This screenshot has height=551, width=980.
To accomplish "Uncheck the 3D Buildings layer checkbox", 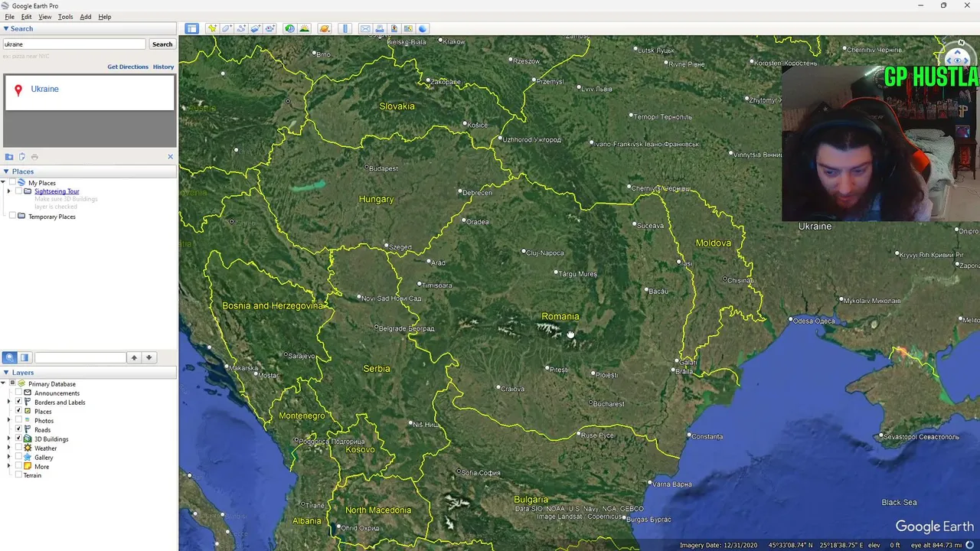I will (x=18, y=439).
